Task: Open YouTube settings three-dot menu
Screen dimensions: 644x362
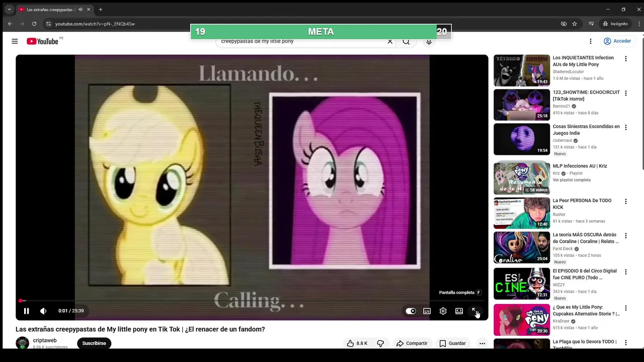Action: [591, 41]
